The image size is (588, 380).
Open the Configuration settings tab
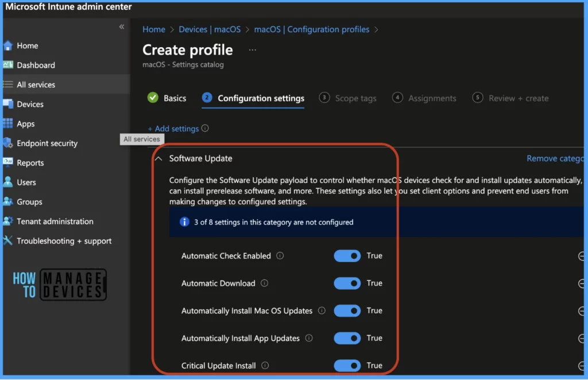click(253, 98)
